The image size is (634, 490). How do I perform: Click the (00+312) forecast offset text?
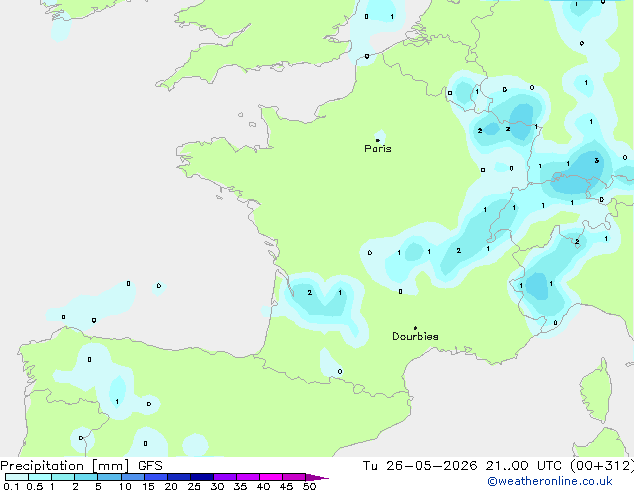pos(602,466)
